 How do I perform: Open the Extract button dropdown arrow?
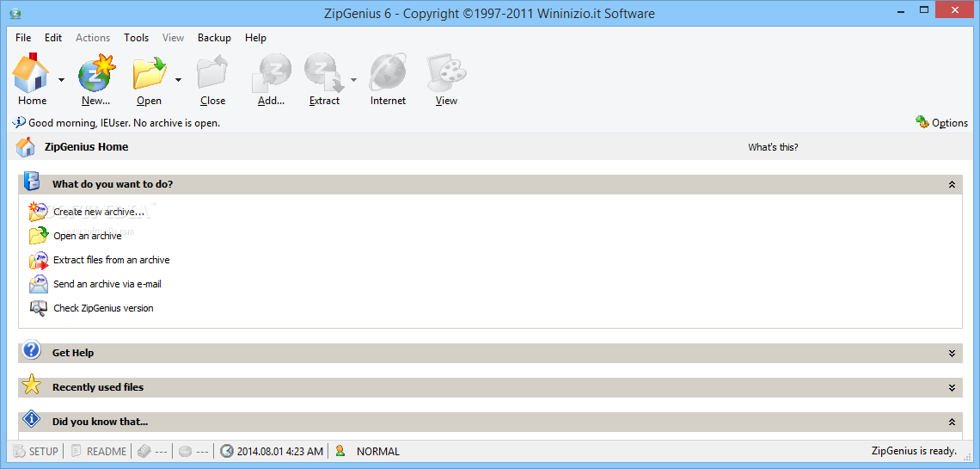coord(354,79)
